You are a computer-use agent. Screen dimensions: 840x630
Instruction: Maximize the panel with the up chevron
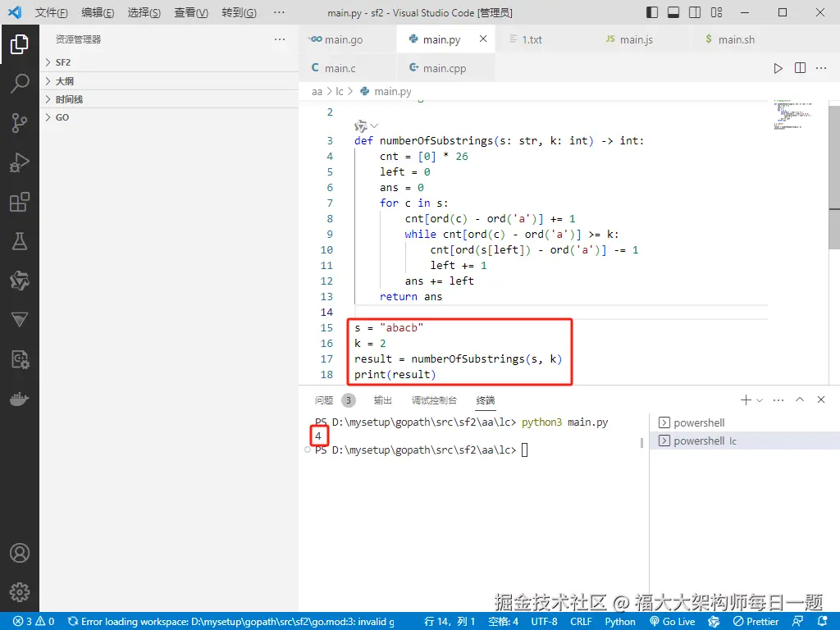[x=800, y=399]
